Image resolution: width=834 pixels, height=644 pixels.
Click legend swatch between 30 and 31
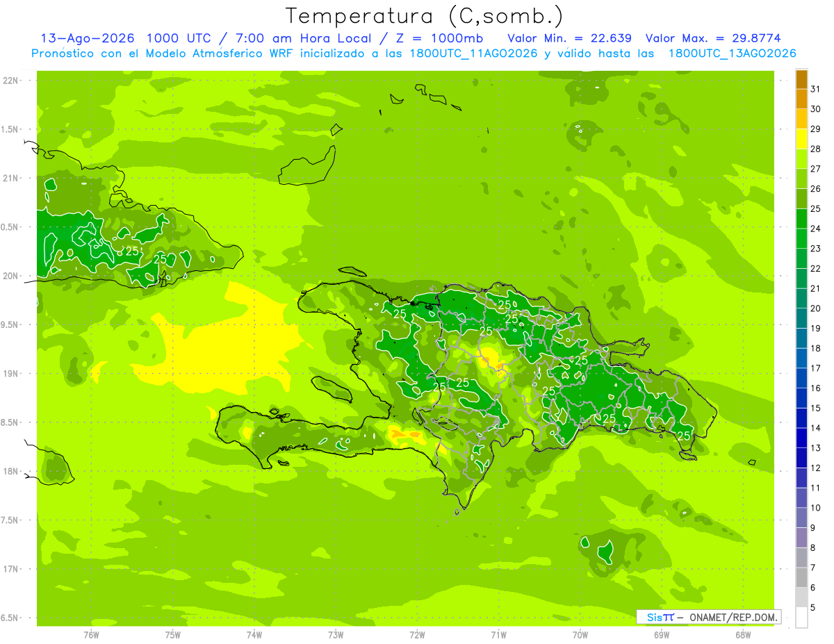pyautogui.click(x=801, y=99)
